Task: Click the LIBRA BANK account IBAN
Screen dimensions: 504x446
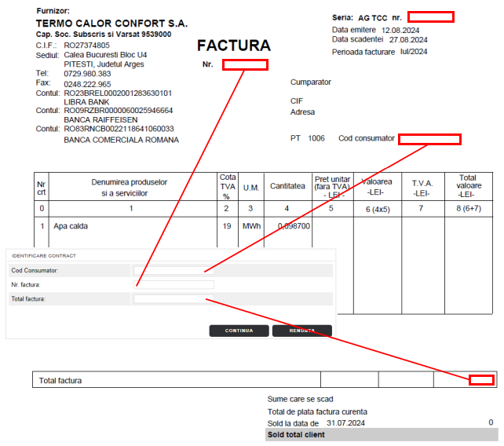Action: pyautogui.click(x=118, y=93)
